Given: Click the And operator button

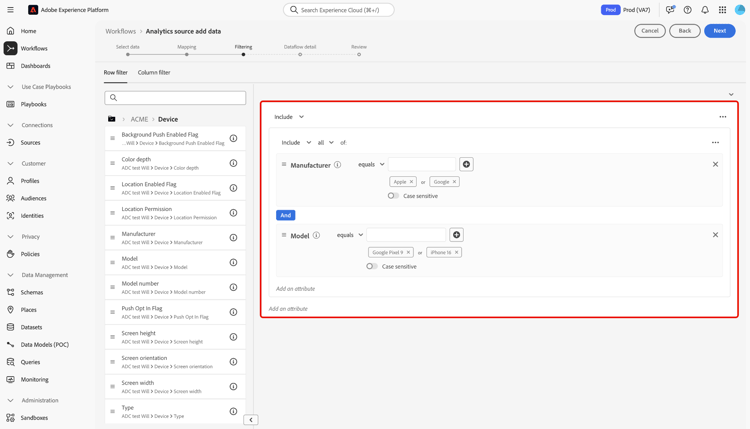Looking at the screenshot, I should pyautogui.click(x=286, y=215).
